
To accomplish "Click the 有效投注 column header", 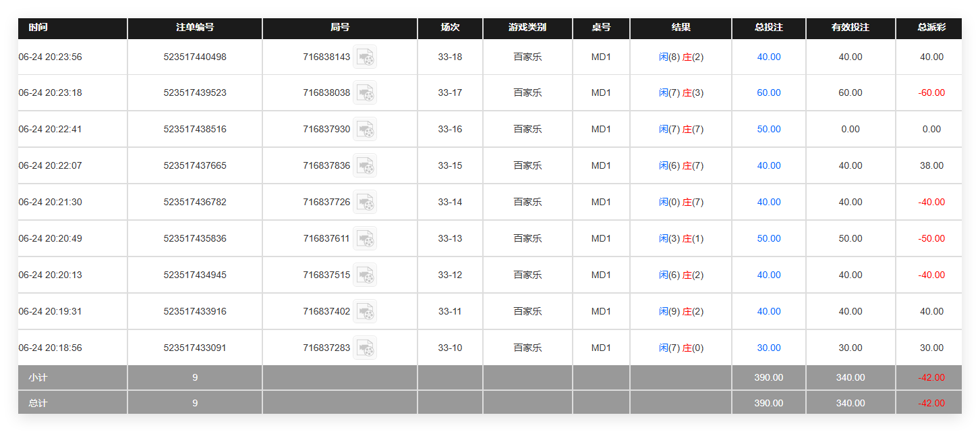I will pos(851,28).
